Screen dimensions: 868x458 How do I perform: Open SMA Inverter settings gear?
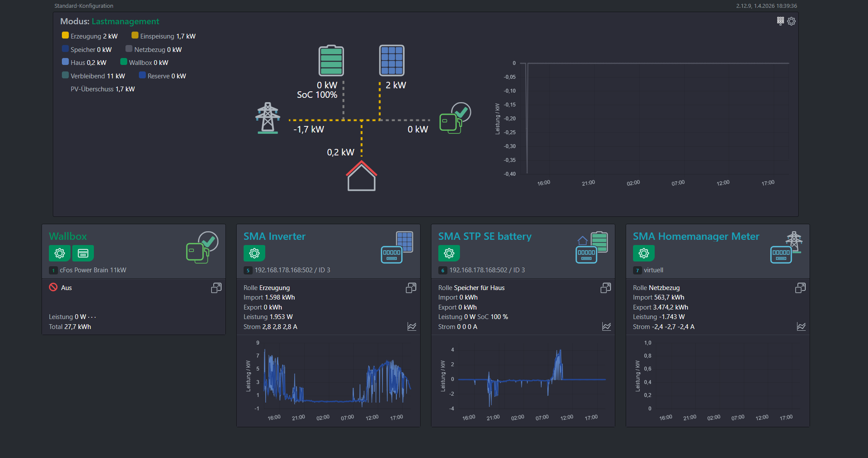point(254,253)
